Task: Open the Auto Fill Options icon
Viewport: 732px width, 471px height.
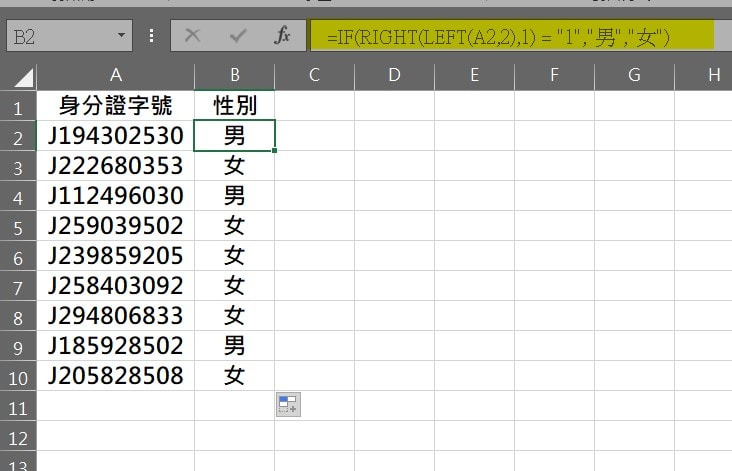Action: pos(288,404)
